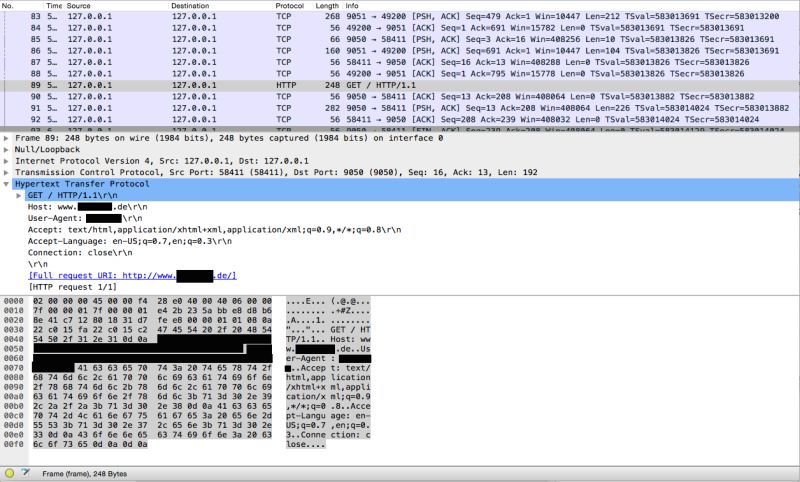Select packet number 83 in the list

coord(400,16)
